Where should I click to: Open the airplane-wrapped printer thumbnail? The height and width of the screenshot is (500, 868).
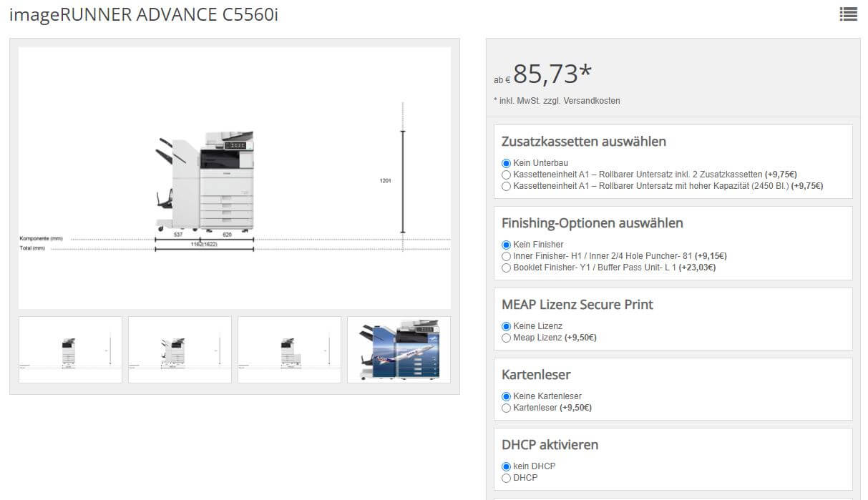399,350
